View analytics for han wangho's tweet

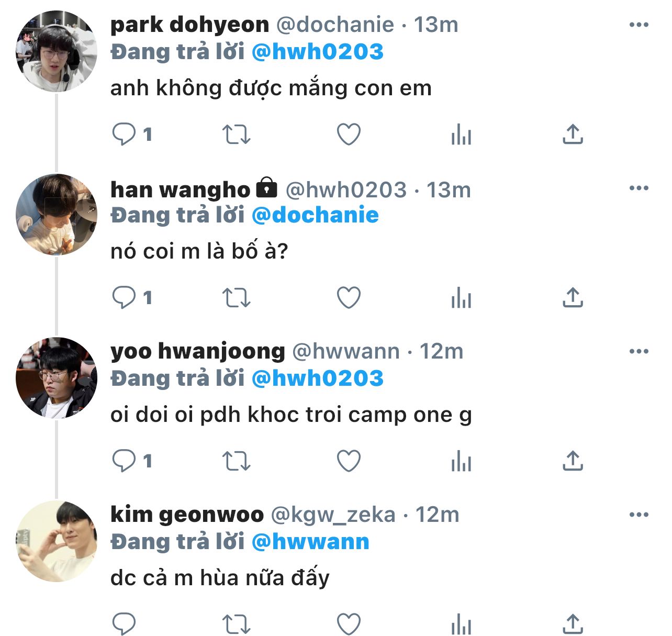(461, 298)
